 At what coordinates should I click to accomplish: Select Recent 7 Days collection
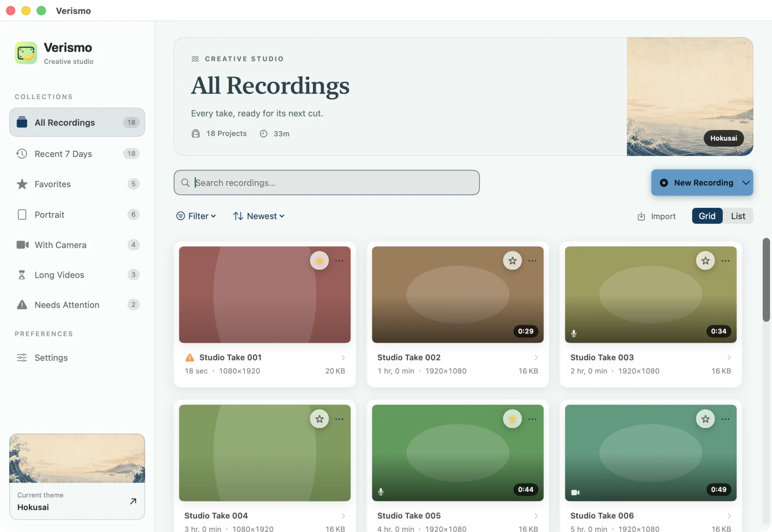click(77, 154)
